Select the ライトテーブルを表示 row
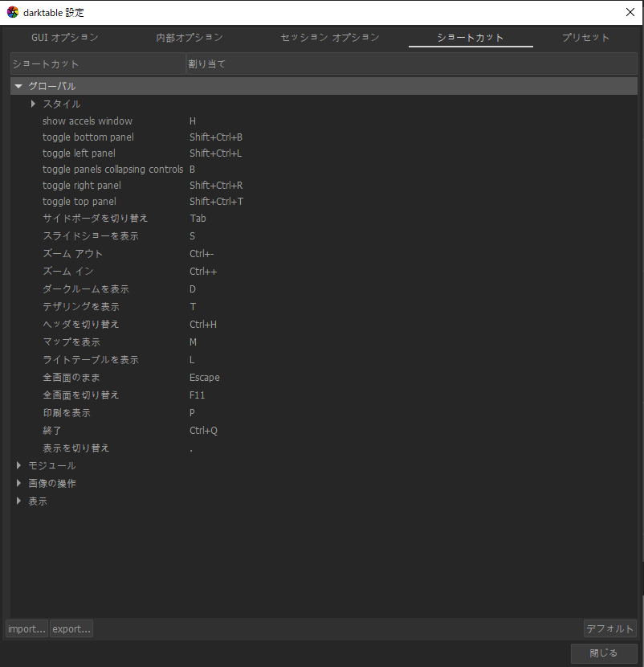The width and height of the screenshot is (644, 667). coord(324,360)
